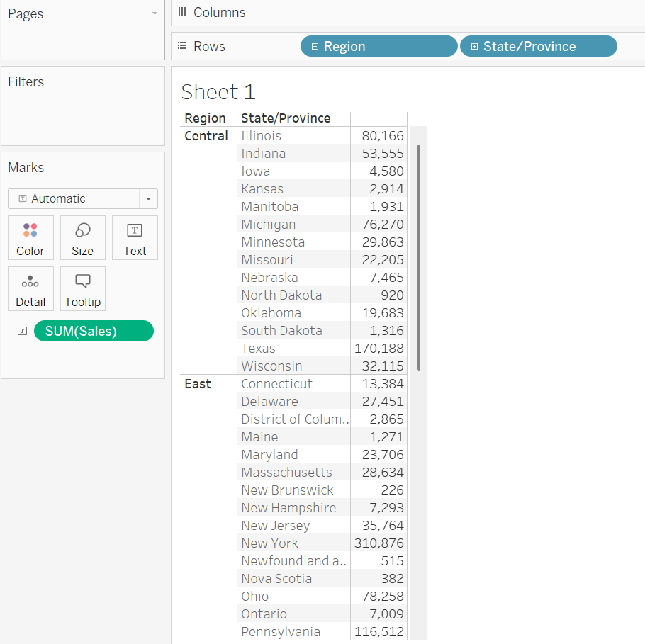Viewport: 645px width, 644px height.
Task: Click the table's vertical scrollbar
Action: pyautogui.click(x=419, y=257)
